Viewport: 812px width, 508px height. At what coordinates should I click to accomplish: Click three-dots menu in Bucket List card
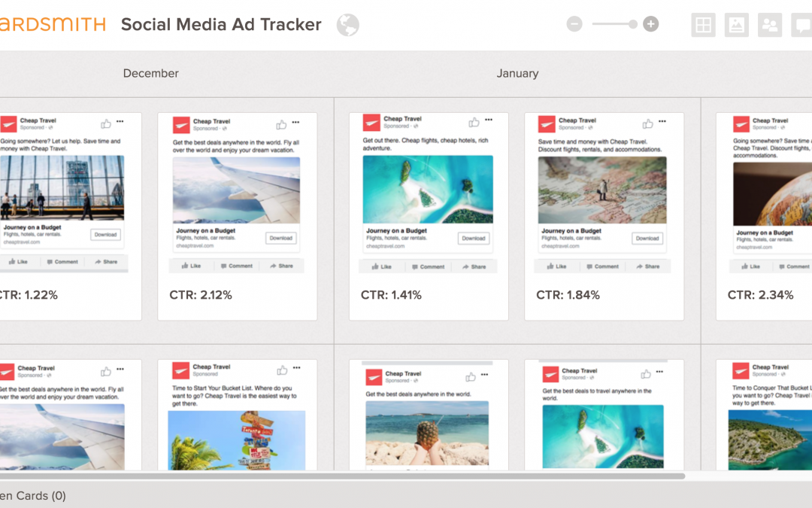(297, 368)
